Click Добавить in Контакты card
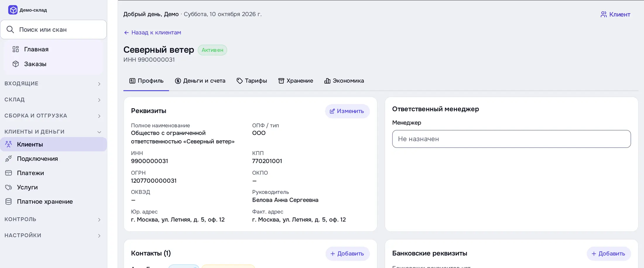Screen dimensions: 644x268 point(347,254)
